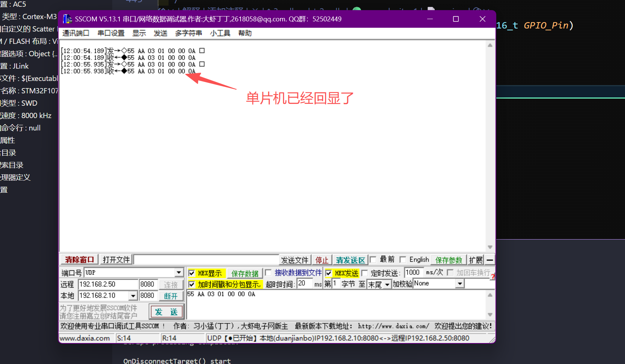Click the 定时发送 interval field 1000
625x364 pixels.
(x=414, y=273)
